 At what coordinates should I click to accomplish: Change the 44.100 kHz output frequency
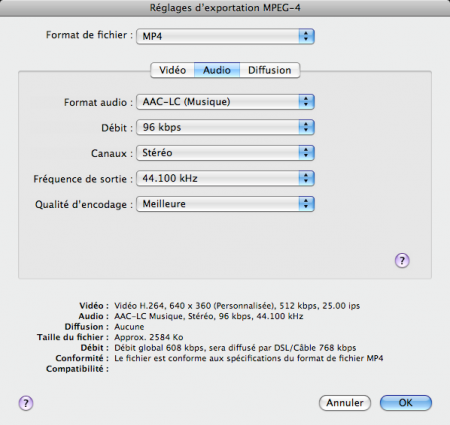tap(225, 178)
